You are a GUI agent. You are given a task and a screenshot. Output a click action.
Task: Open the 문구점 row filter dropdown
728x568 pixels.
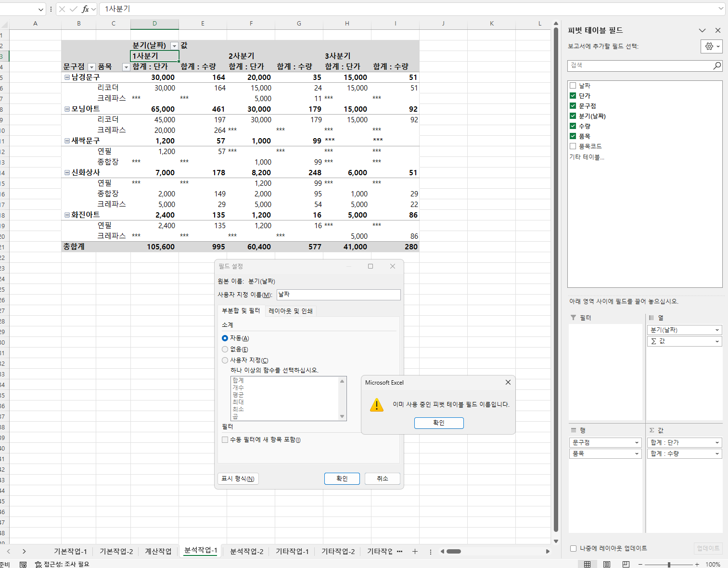pos(91,67)
